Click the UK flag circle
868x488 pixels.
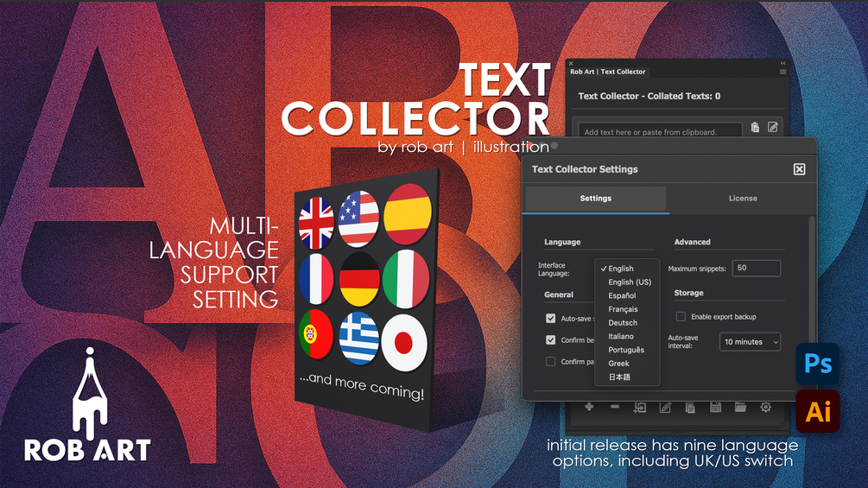316,223
